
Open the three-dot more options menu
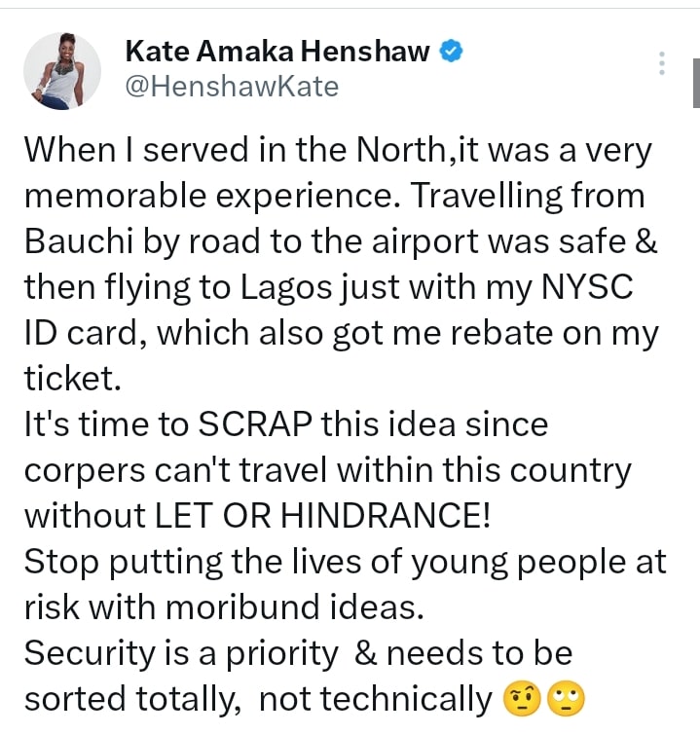tap(662, 64)
